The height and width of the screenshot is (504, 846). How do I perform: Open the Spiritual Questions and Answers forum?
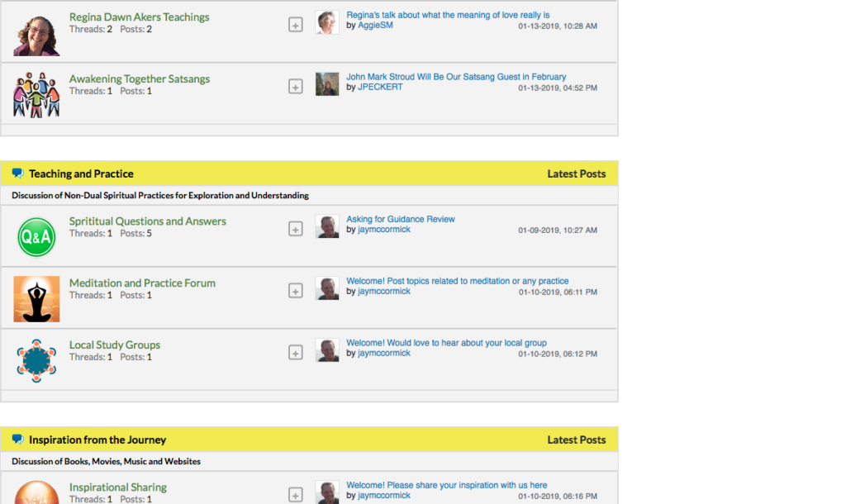coord(147,221)
